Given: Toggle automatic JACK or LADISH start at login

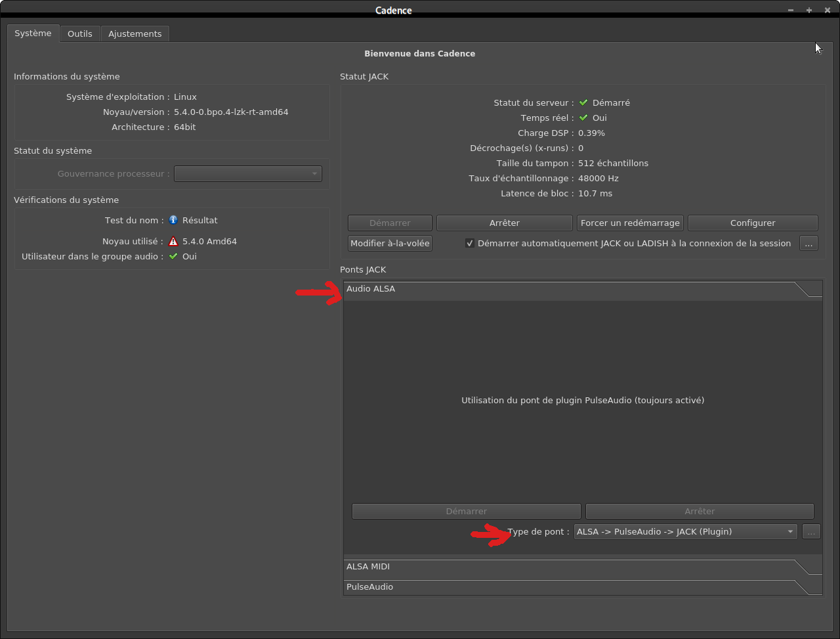Looking at the screenshot, I should pyautogui.click(x=470, y=244).
